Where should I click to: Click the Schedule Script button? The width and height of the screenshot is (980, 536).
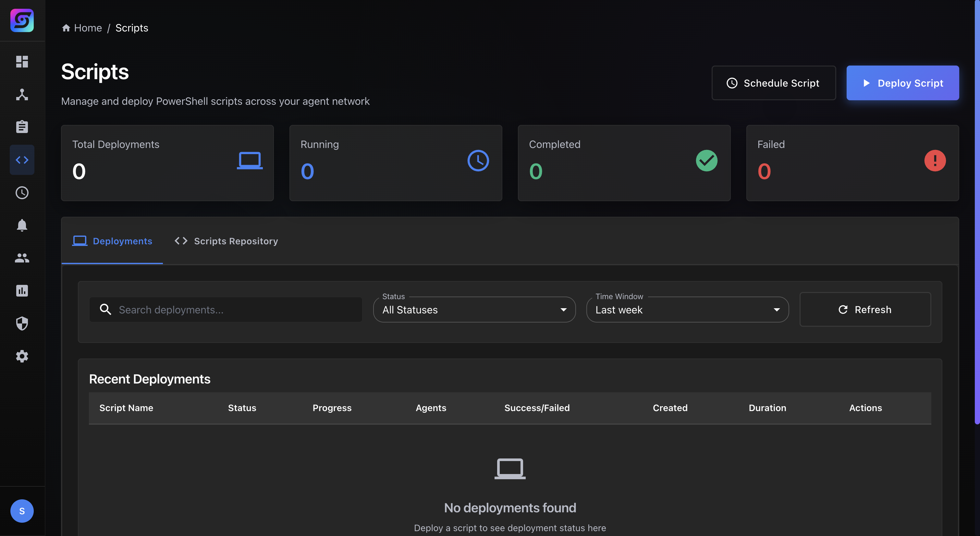coord(773,83)
